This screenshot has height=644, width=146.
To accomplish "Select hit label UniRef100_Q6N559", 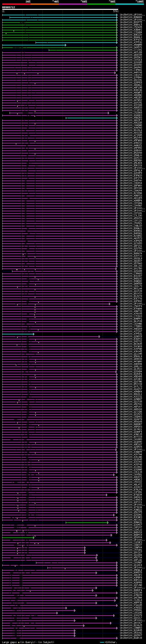I will [131, 284].
